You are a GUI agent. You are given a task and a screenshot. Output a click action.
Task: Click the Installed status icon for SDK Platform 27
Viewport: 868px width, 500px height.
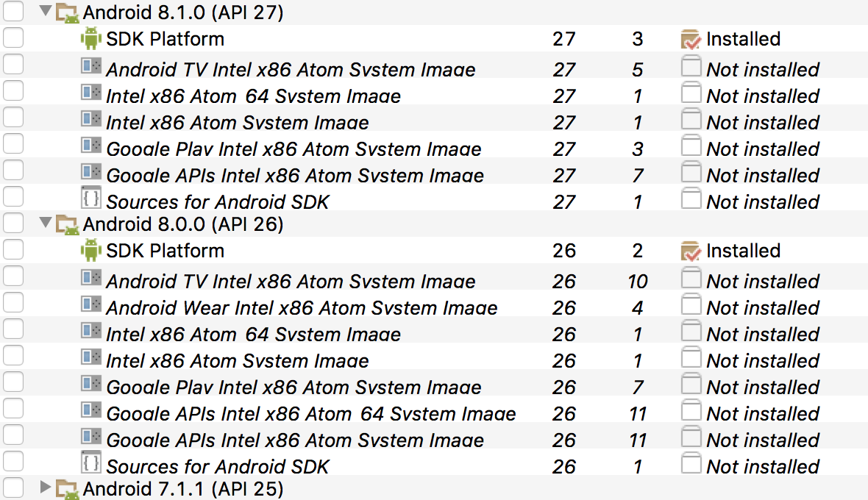(x=690, y=40)
